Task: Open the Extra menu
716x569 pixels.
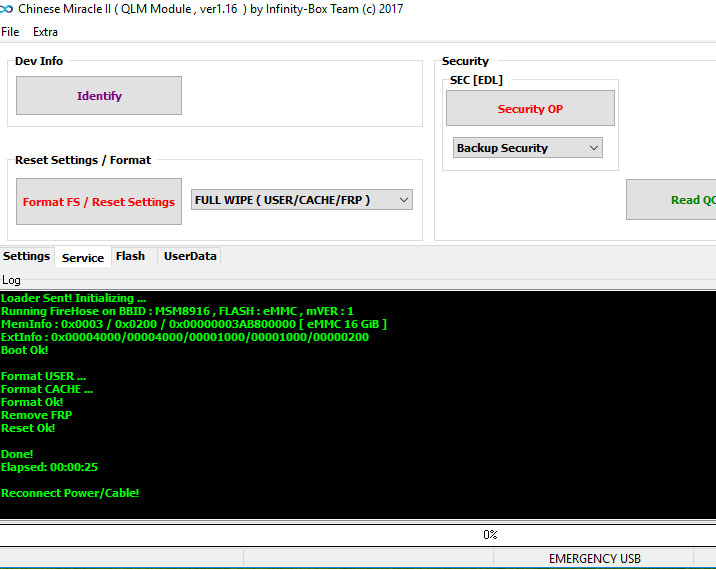Action: coord(45,32)
